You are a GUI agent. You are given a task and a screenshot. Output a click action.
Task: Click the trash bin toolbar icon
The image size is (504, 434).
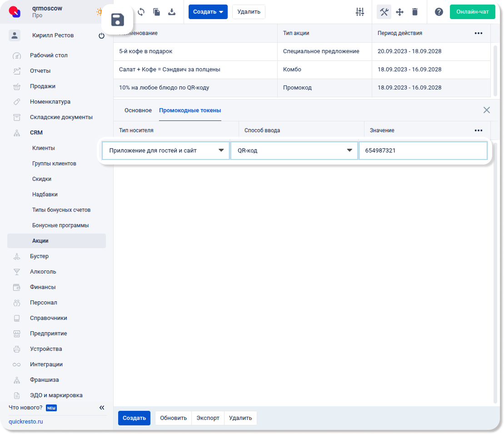[415, 12]
